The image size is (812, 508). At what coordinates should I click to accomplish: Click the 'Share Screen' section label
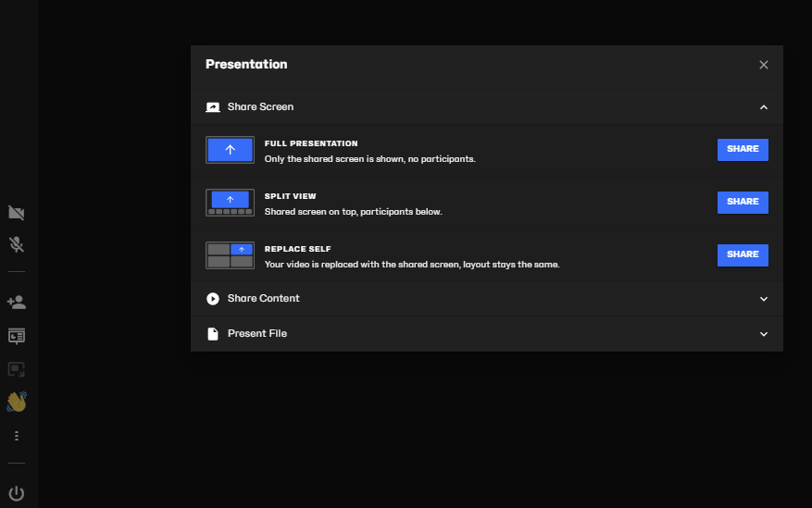(260, 106)
